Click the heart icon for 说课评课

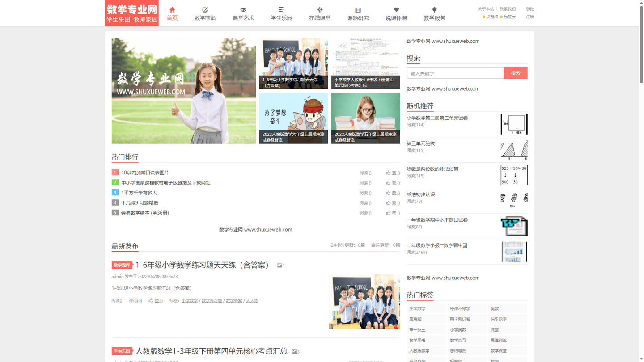click(x=396, y=9)
